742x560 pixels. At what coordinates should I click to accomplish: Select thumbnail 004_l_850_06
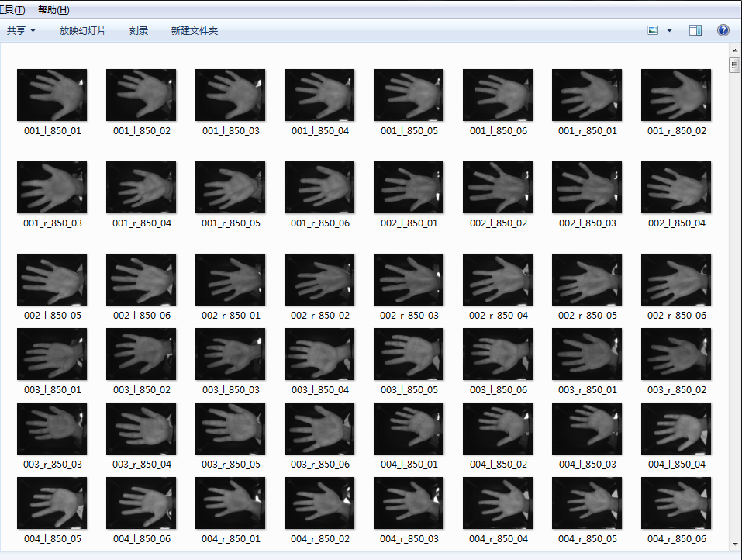(141, 503)
